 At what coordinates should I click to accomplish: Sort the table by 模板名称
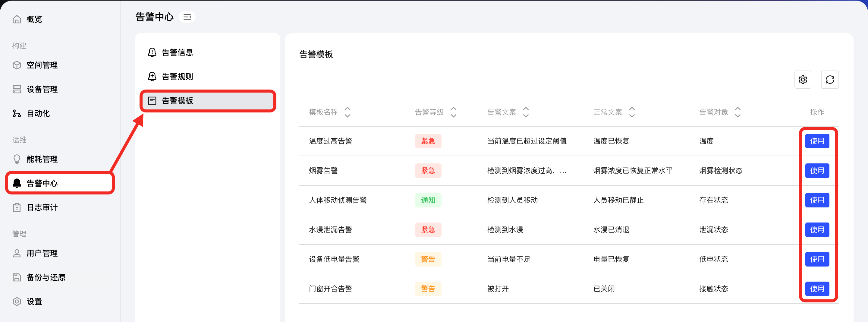(348, 112)
